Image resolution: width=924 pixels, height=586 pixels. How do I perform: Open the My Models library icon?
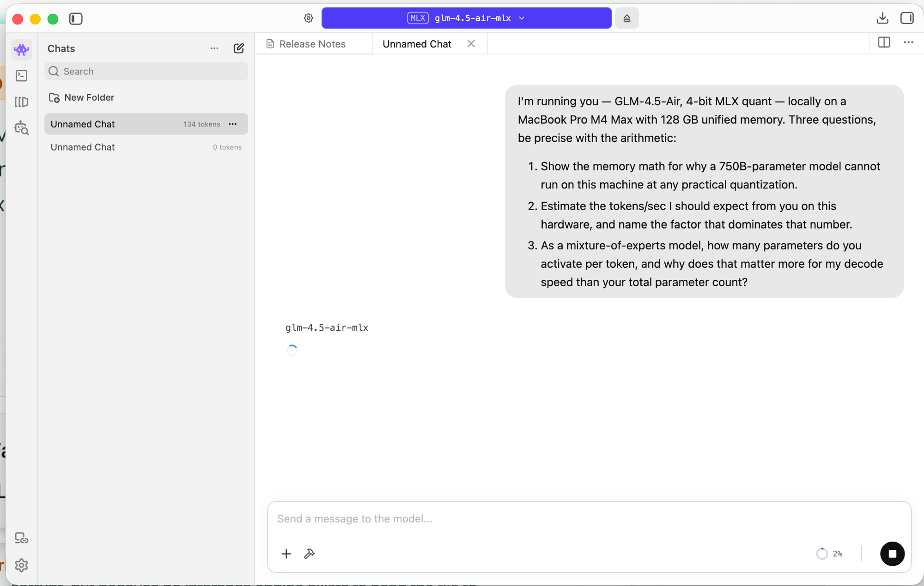point(21,102)
